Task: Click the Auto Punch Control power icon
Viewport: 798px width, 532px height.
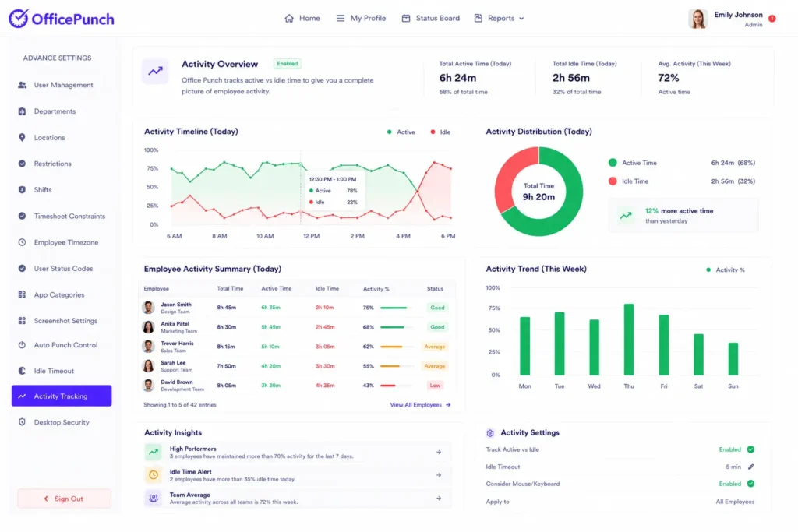Action: [x=22, y=345]
